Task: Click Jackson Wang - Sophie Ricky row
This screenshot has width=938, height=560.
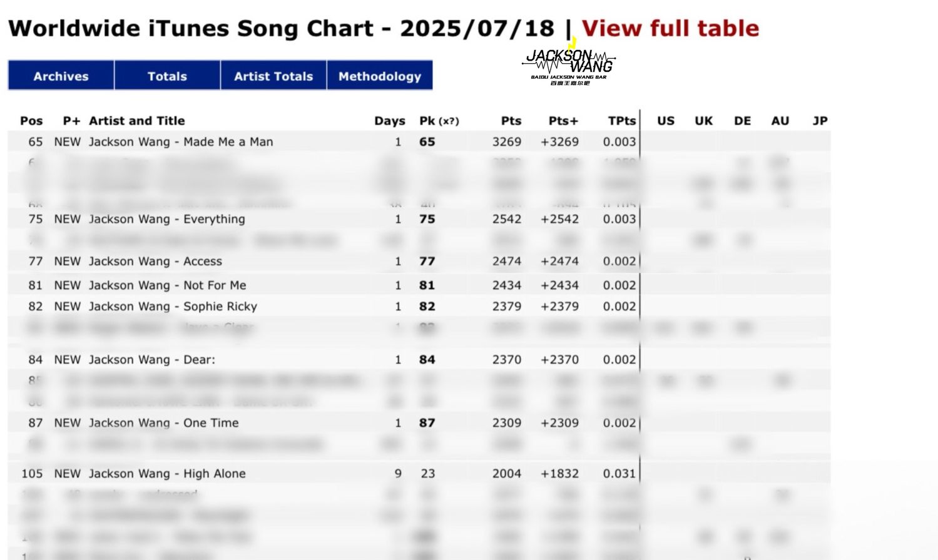Action: (x=419, y=306)
